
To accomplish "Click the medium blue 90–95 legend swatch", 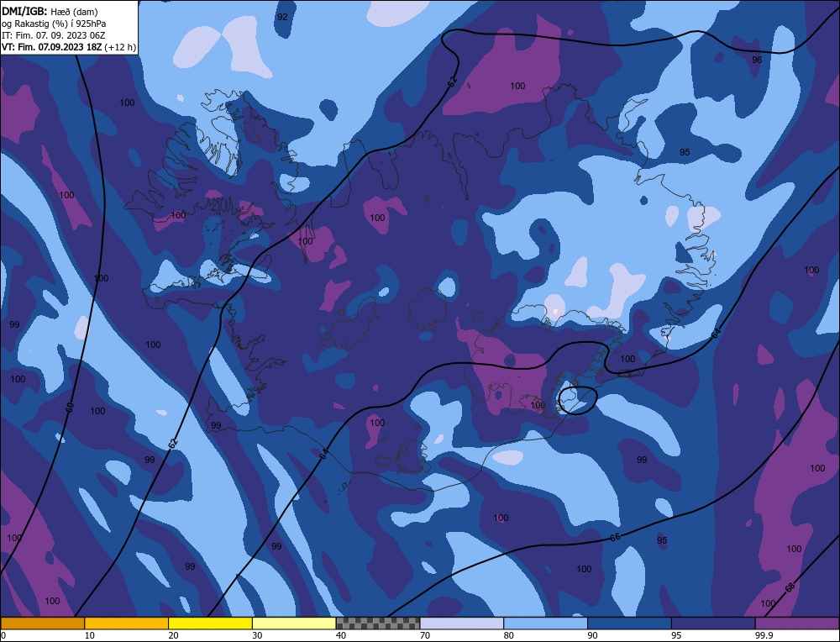I will [x=629, y=624].
